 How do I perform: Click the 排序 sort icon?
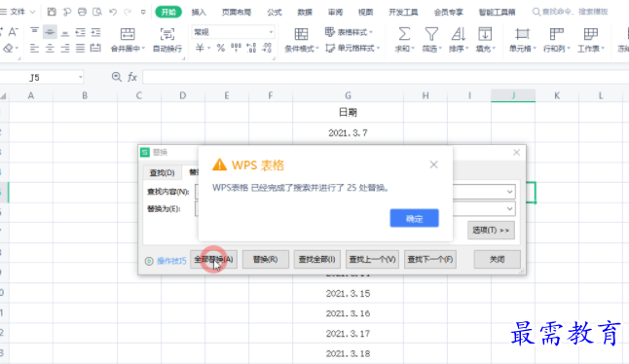tap(458, 34)
